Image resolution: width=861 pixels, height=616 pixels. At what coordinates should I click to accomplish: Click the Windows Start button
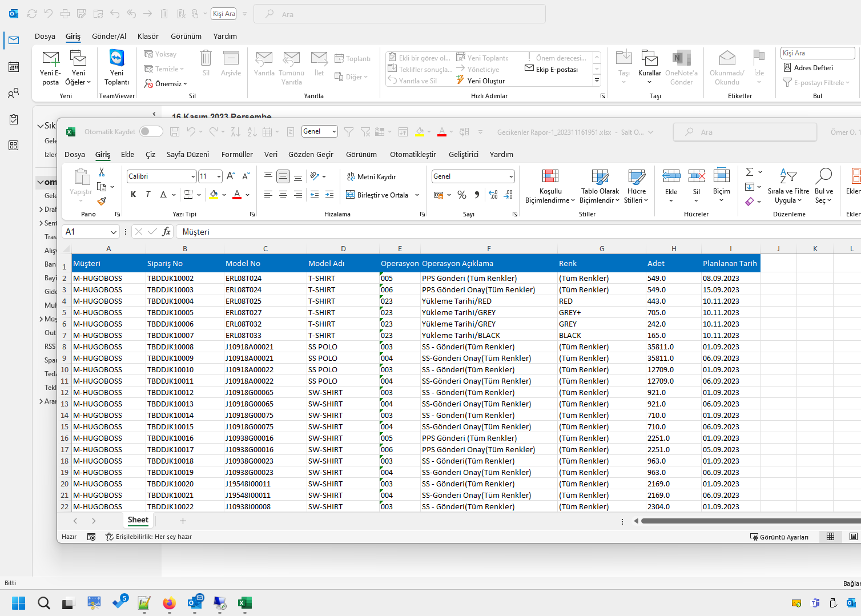pos(19,603)
